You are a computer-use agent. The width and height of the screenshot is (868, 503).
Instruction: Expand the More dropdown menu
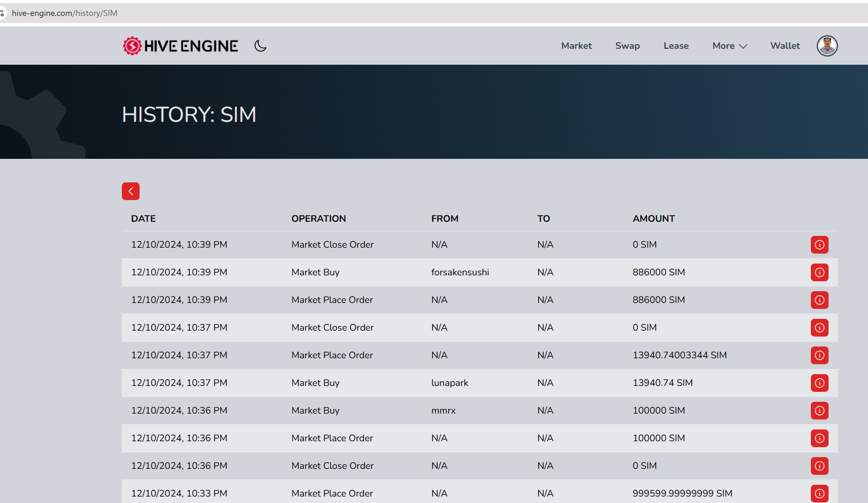click(730, 46)
